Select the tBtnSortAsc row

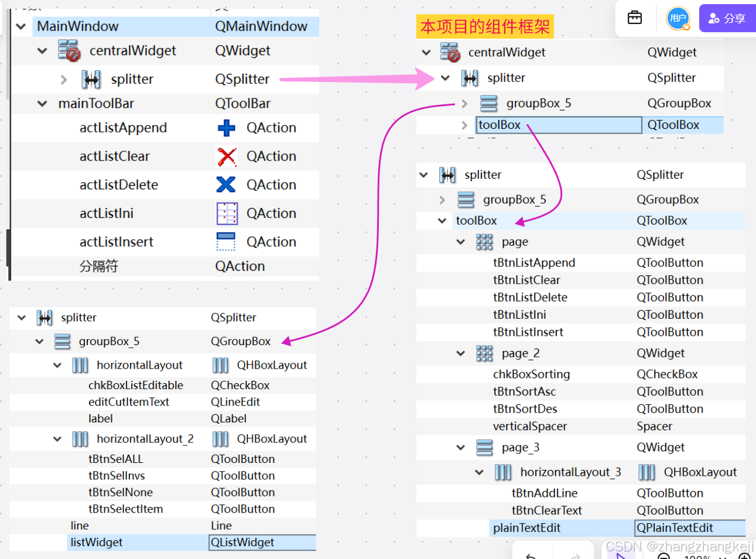pyautogui.click(x=581, y=391)
